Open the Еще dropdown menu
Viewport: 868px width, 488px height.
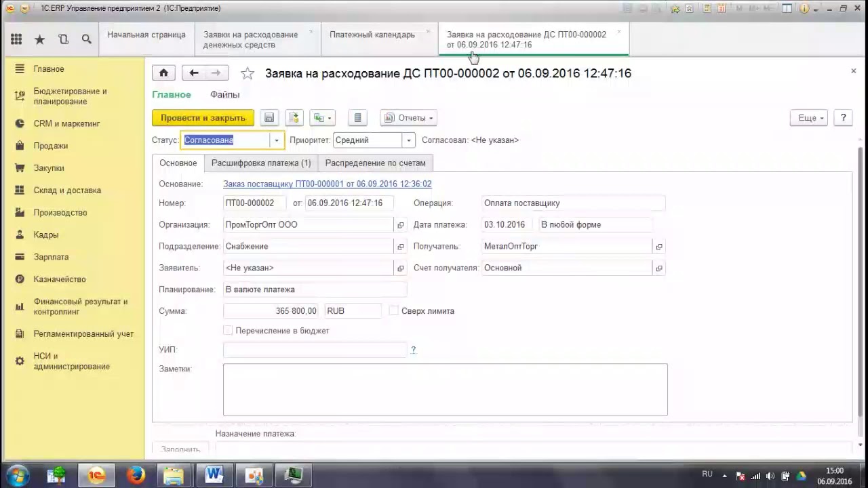809,118
